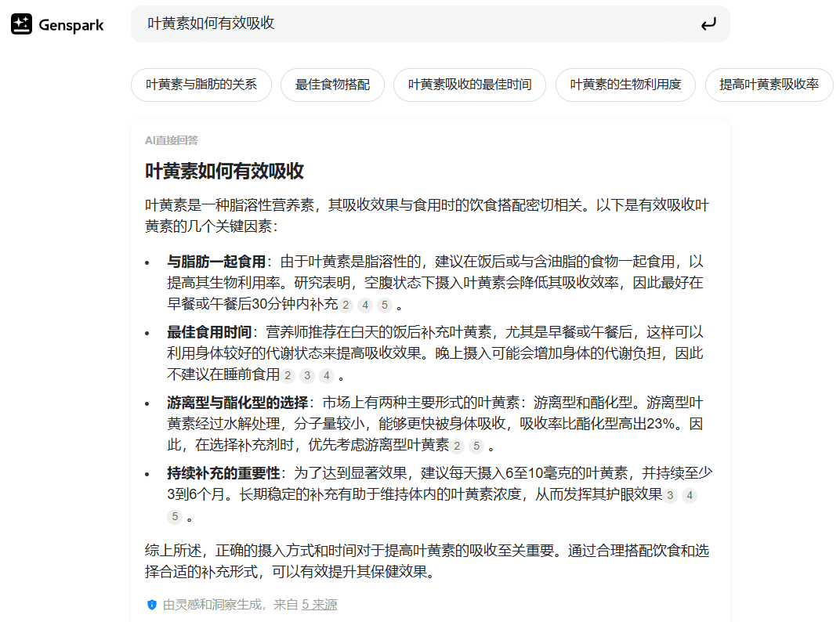Screen dimensions: 840x622
Task: Click the Genspark brand name text
Action: pyautogui.click(x=71, y=25)
